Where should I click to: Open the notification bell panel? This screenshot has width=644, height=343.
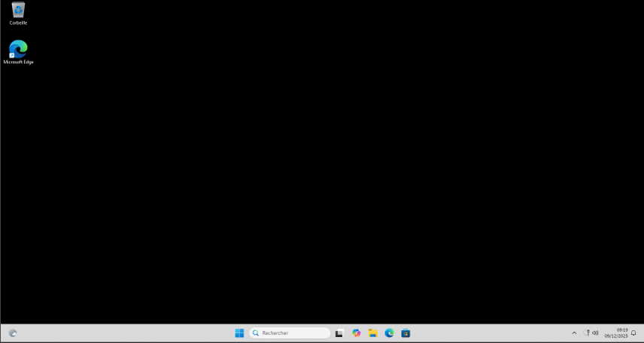(633, 333)
